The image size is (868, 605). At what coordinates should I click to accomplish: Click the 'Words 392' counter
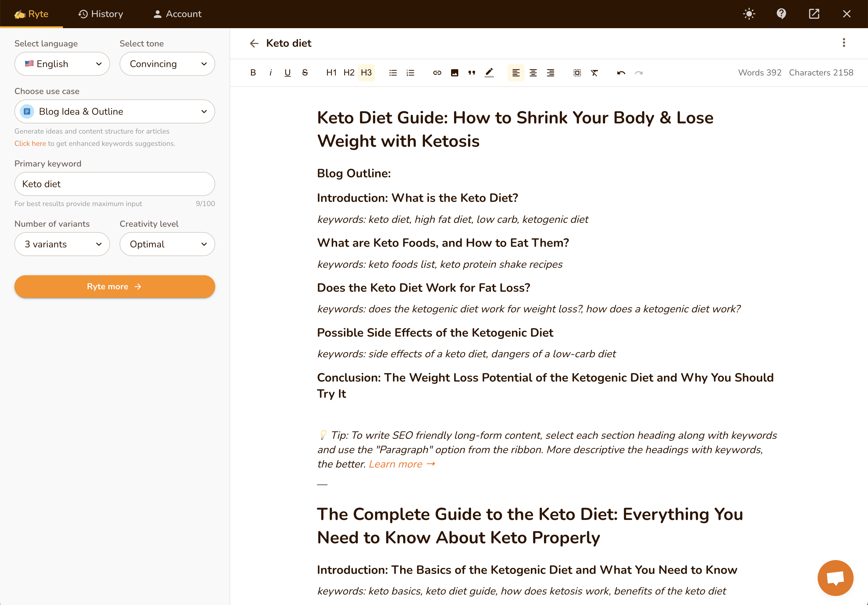click(x=759, y=72)
